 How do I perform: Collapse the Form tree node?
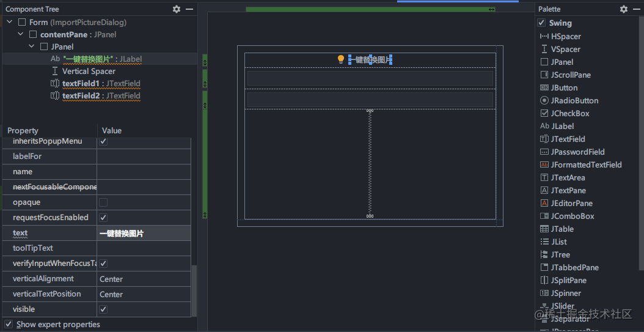[10, 22]
